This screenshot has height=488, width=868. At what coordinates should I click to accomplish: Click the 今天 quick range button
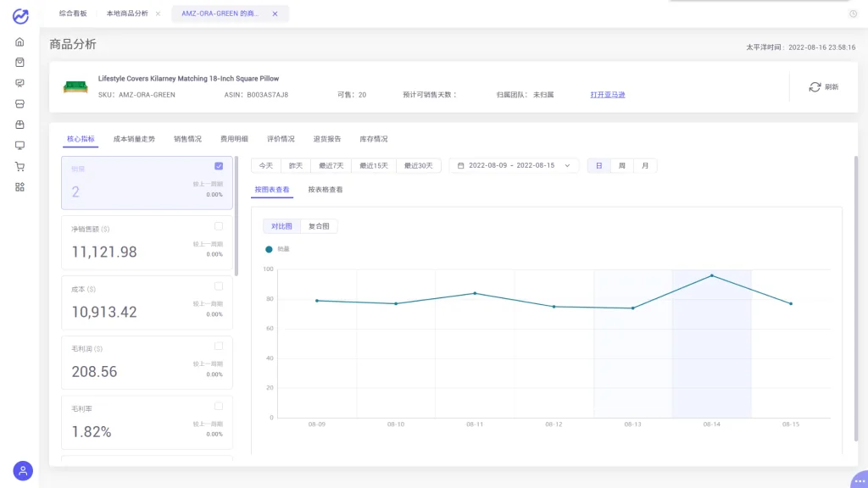coord(266,165)
